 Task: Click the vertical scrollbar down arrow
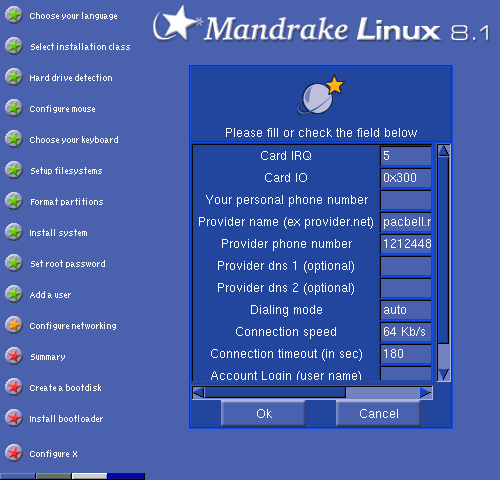[444, 374]
